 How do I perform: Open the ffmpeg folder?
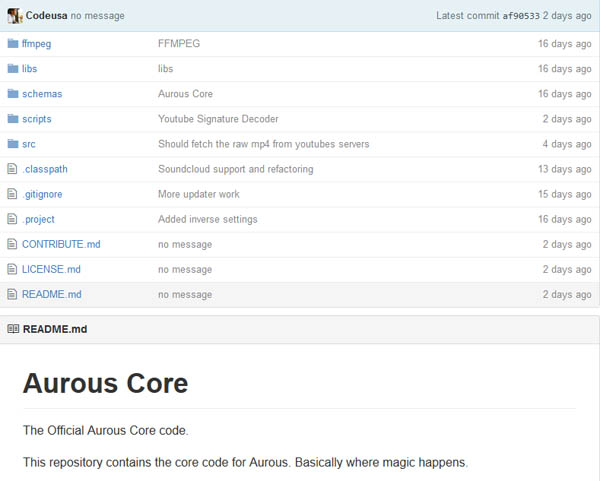coord(36,44)
